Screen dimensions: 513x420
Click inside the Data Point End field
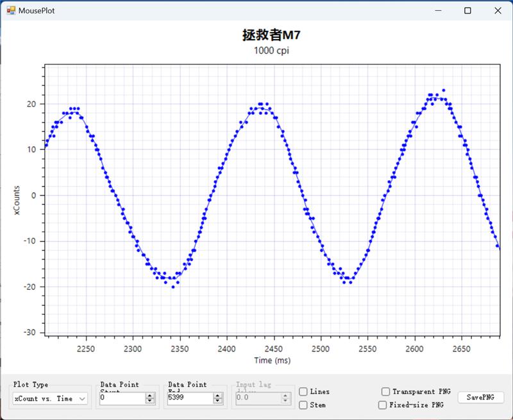(x=189, y=398)
